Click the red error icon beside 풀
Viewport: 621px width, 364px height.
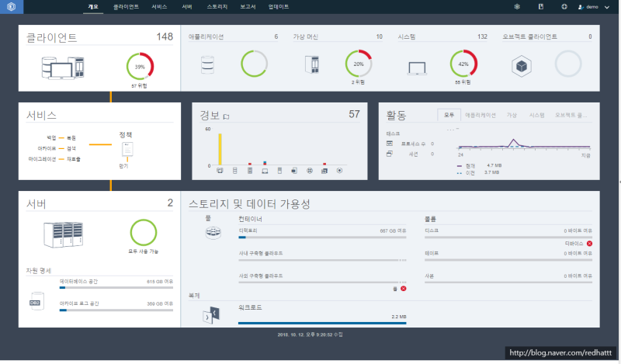403,289
